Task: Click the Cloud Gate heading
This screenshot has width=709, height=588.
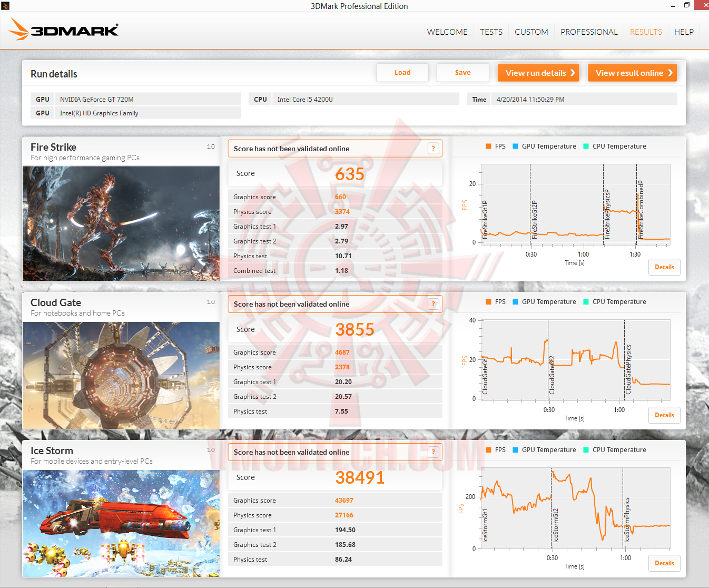Action: [56, 303]
